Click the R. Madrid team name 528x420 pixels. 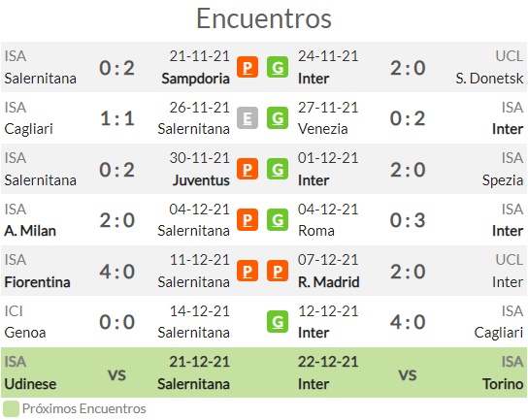(329, 282)
